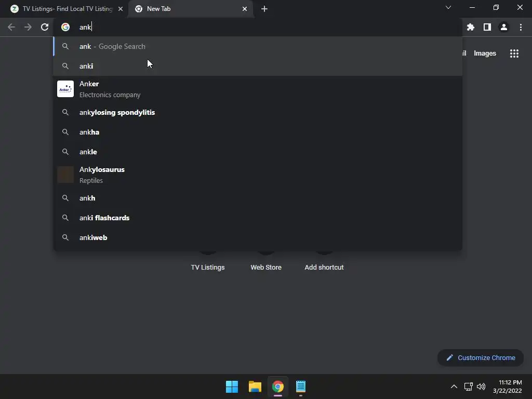Select the 'ankle' suggestion
The width and height of the screenshot is (532, 399).
[x=258, y=152]
